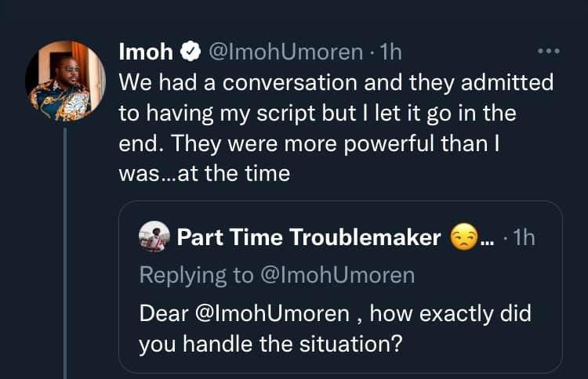Click the "Replying to" label
588x379 pixels.
click(x=196, y=275)
